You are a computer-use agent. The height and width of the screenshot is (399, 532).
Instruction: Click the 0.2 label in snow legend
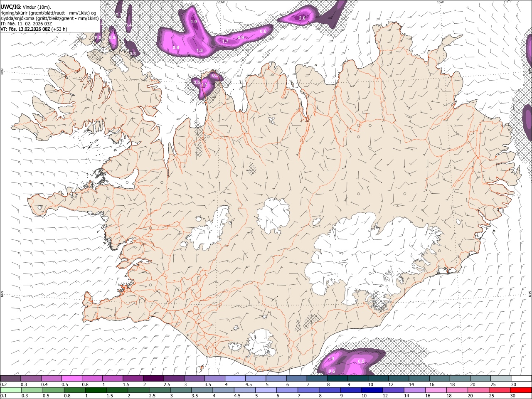pyautogui.click(x=3, y=384)
